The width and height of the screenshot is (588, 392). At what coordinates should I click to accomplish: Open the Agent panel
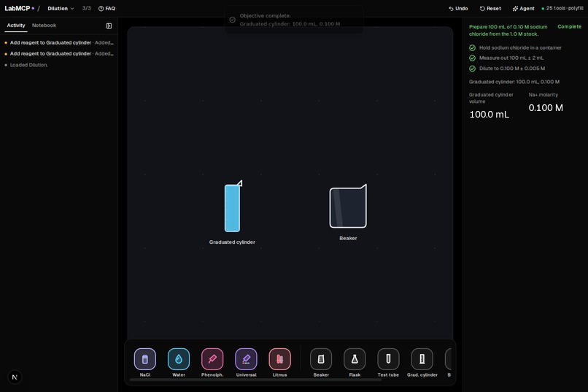pos(523,8)
